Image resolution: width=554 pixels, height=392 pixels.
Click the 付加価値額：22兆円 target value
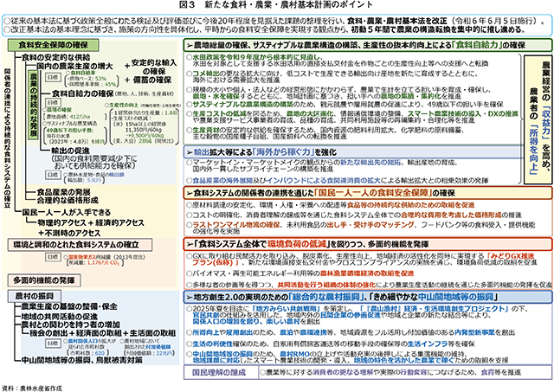click(151, 353)
